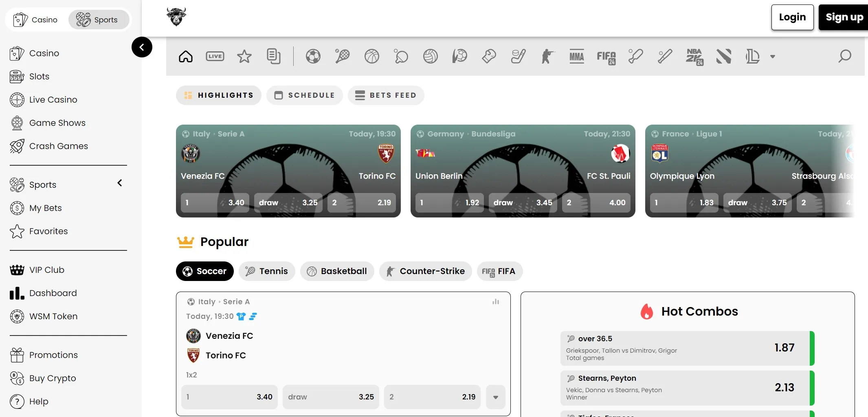868x417 pixels.
Task: Switch to Sports mode toggle
Action: pyautogui.click(x=99, y=20)
